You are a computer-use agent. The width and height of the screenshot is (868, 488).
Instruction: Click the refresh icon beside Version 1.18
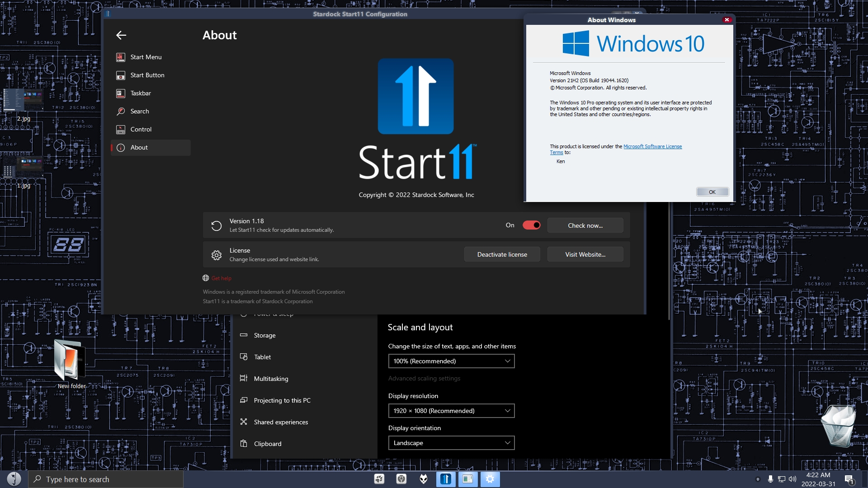click(x=217, y=225)
